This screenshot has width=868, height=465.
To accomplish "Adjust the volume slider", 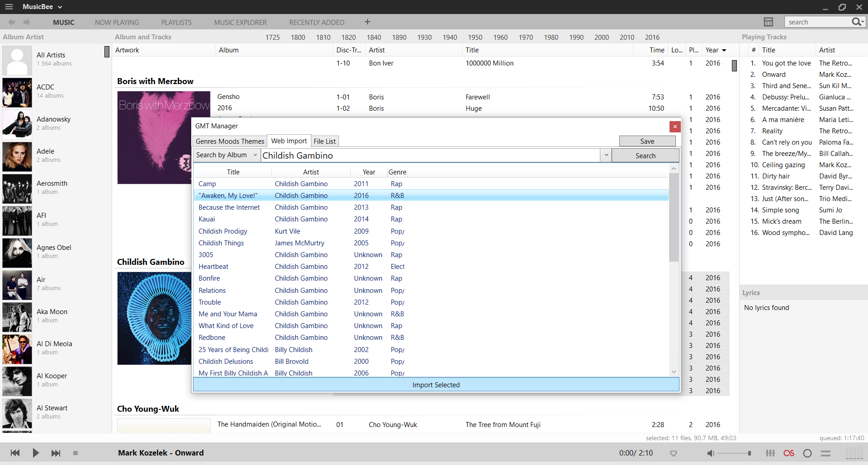I will 734,453.
